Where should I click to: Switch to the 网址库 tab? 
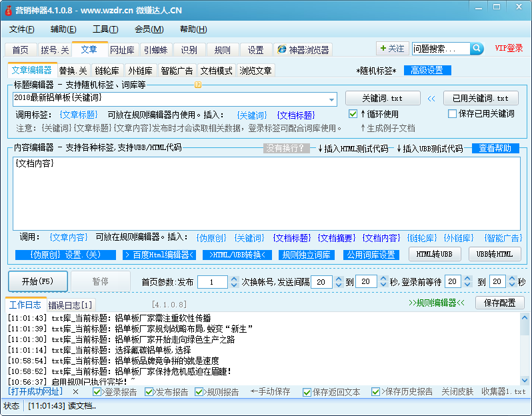point(122,50)
